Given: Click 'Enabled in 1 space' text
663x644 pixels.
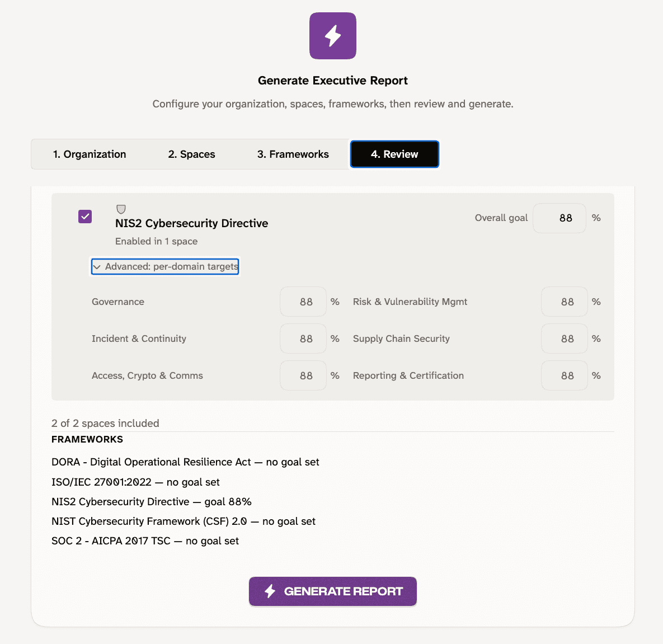Looking at the screenshot, I should (x=157, y=241).
